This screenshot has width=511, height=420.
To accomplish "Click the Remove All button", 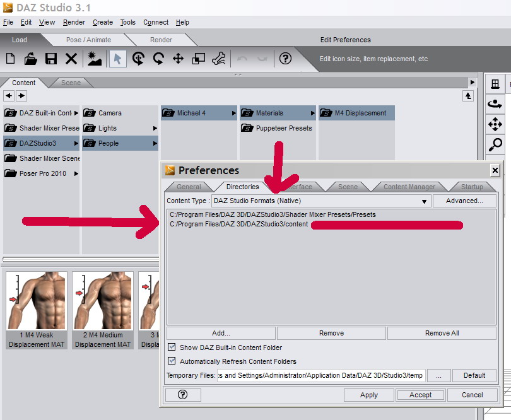I will coord(442,333).
